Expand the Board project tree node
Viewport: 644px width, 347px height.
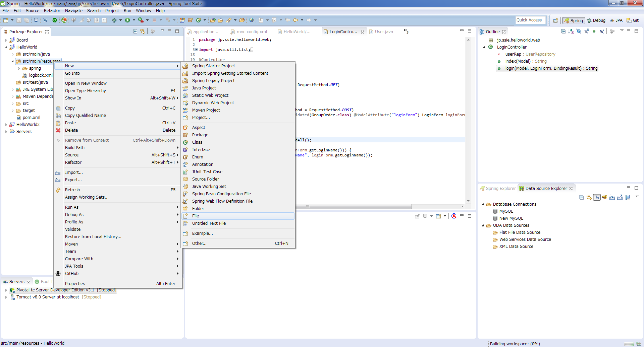tap(6, 40)
